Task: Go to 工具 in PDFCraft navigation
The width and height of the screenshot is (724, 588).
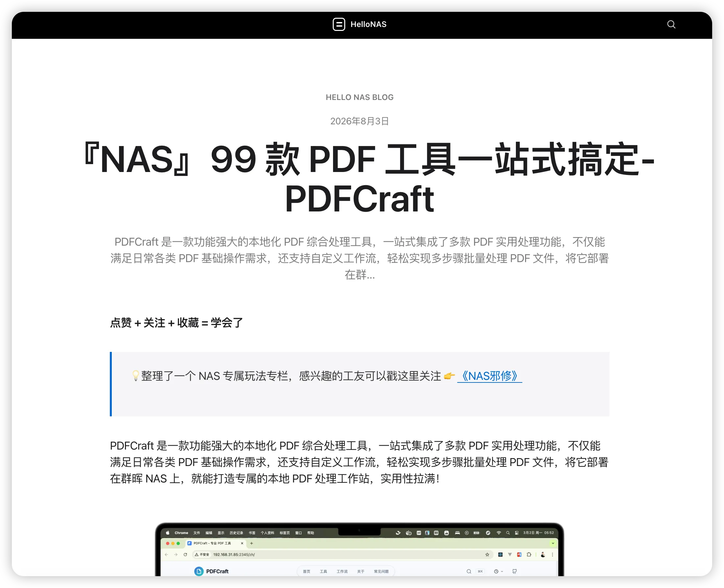Action: coord(324,572)
